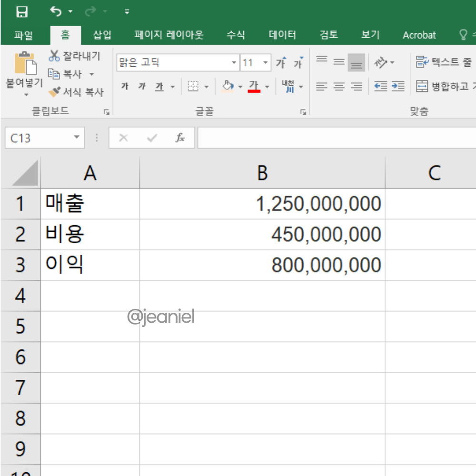Select cell B2 containing 450,000,000
Viewport: 476px width, 476px height.
[x=262, y=234]
